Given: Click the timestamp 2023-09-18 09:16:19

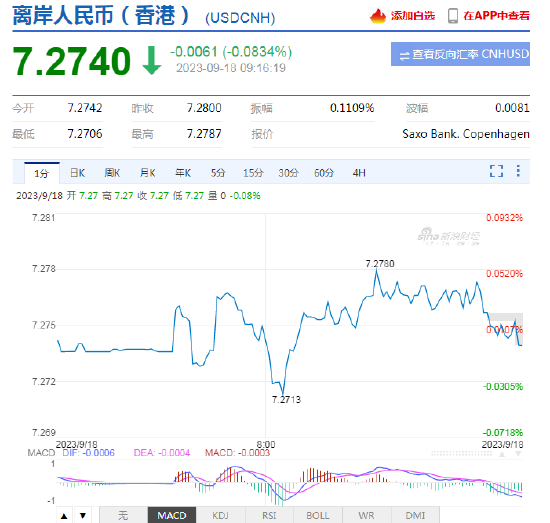Looking at the screenshot, I should coord(231,68).
